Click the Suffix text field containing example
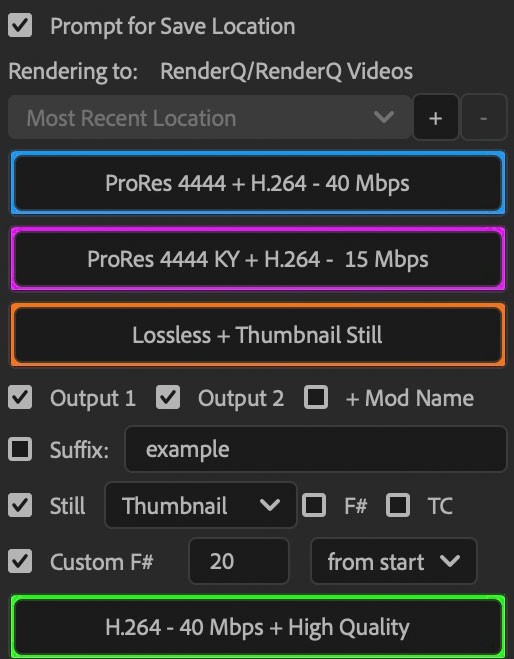 click(316, 449)
